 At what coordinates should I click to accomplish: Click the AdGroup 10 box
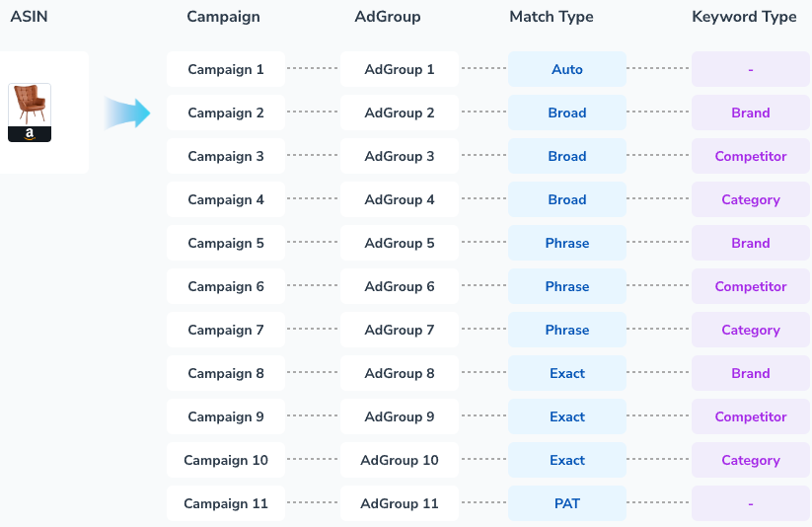tap(400, 461)
